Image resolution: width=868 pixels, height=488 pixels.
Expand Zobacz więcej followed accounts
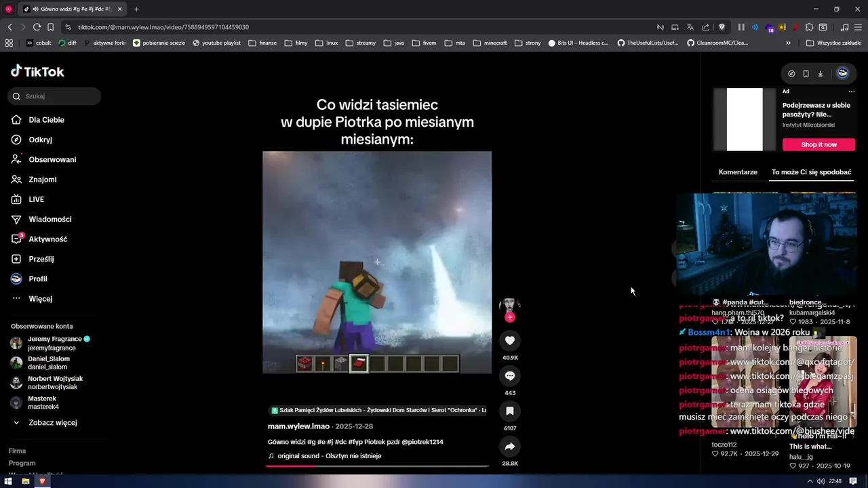click(53, 422)
